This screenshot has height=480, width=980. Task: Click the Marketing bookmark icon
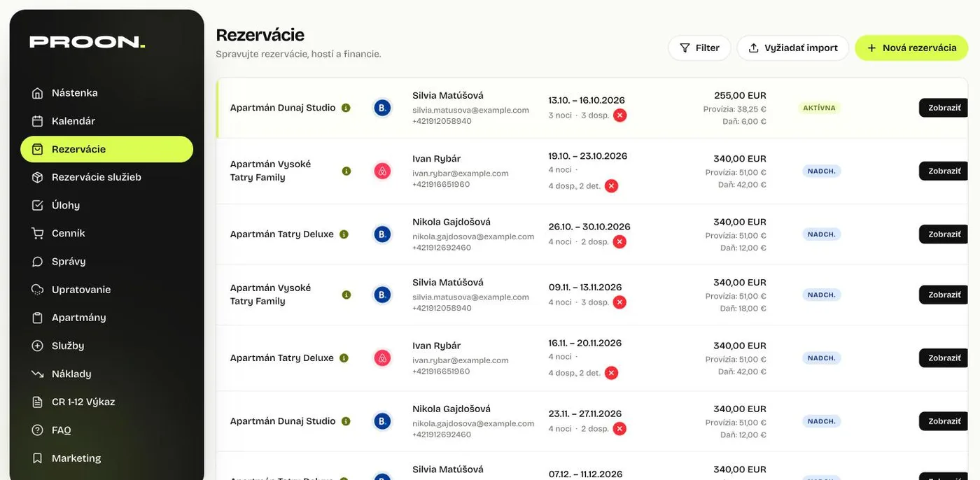pos(38,458)
